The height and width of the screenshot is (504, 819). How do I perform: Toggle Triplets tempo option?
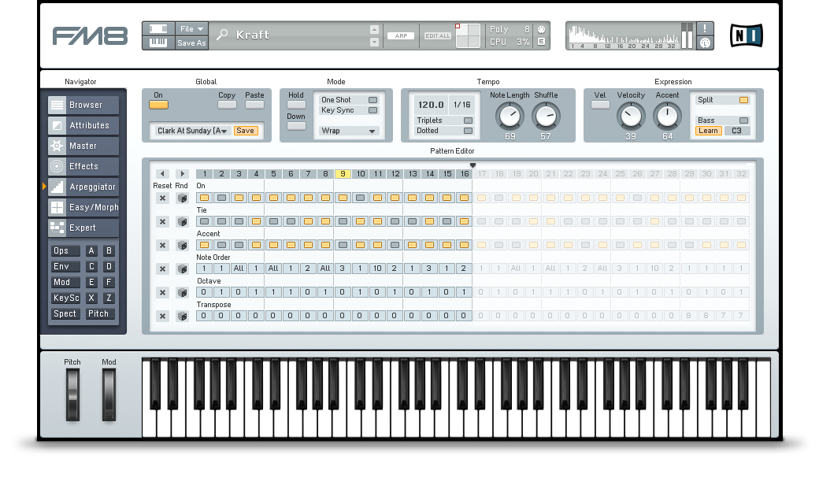(468, 120)
